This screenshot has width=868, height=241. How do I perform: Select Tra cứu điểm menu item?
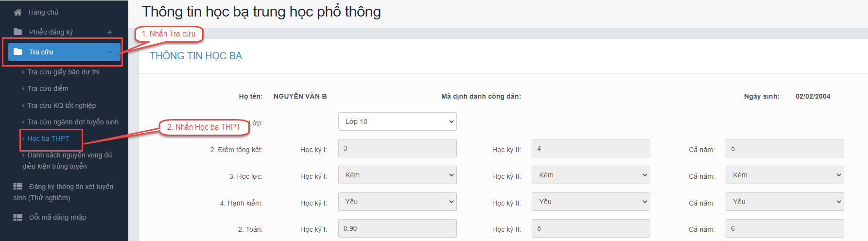click(x=48, y=88)
